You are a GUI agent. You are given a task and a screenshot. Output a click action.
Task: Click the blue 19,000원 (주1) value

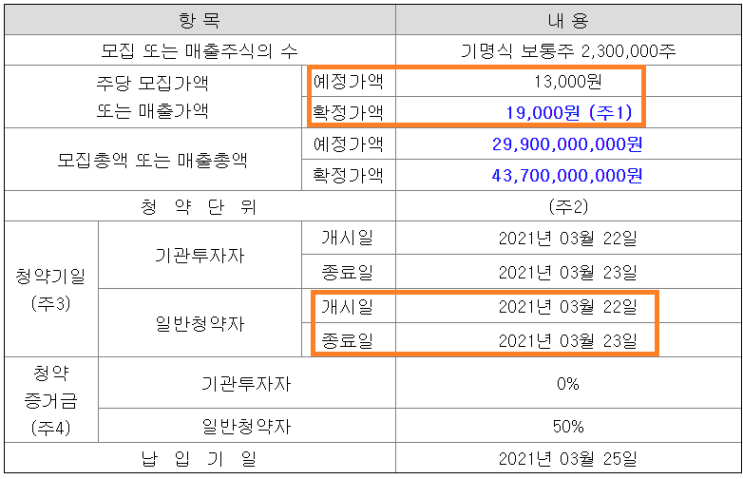568,113
